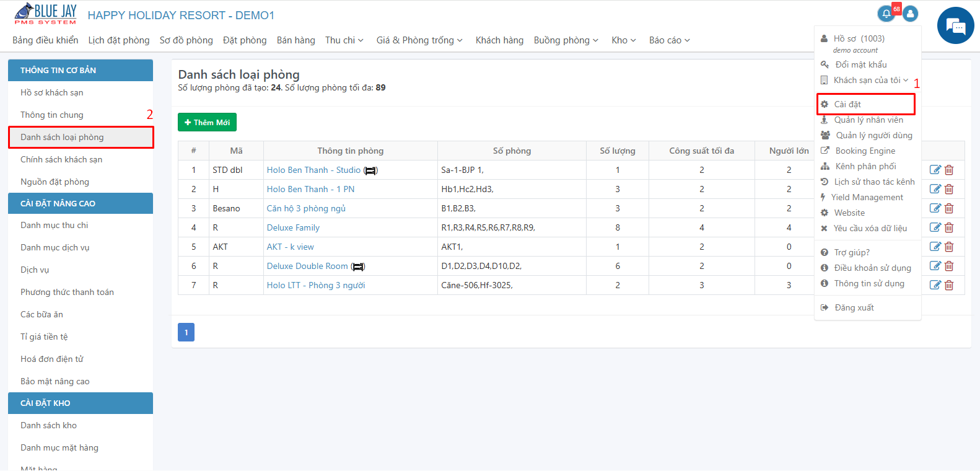Delete the AKT - k view row
The width and height of the screenshot is (980, 471).
[x=949, y=247]
